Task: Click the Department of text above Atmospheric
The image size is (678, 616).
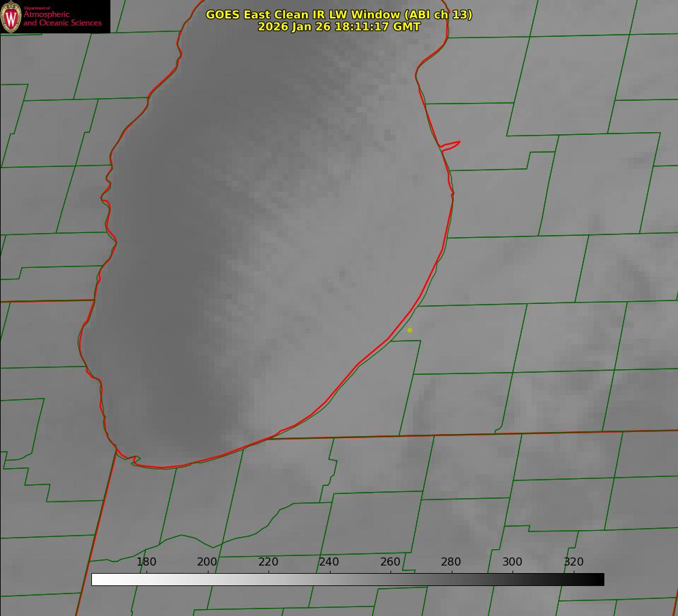Action: 37,8
